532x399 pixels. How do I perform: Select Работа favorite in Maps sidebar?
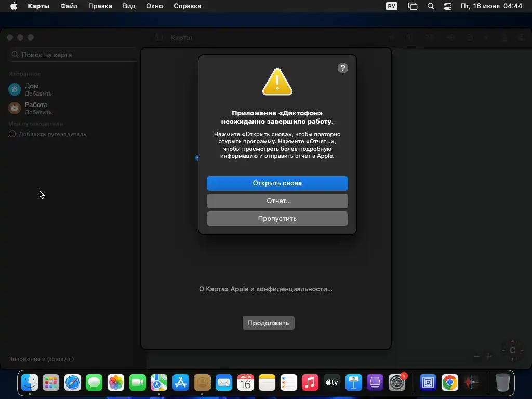pos(31,108)
